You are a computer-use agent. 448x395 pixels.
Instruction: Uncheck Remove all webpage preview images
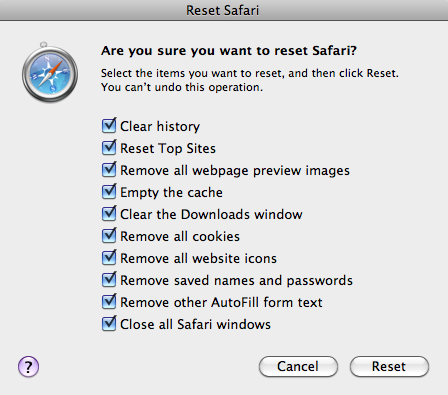pyautogui.click(x=109, y=170)
